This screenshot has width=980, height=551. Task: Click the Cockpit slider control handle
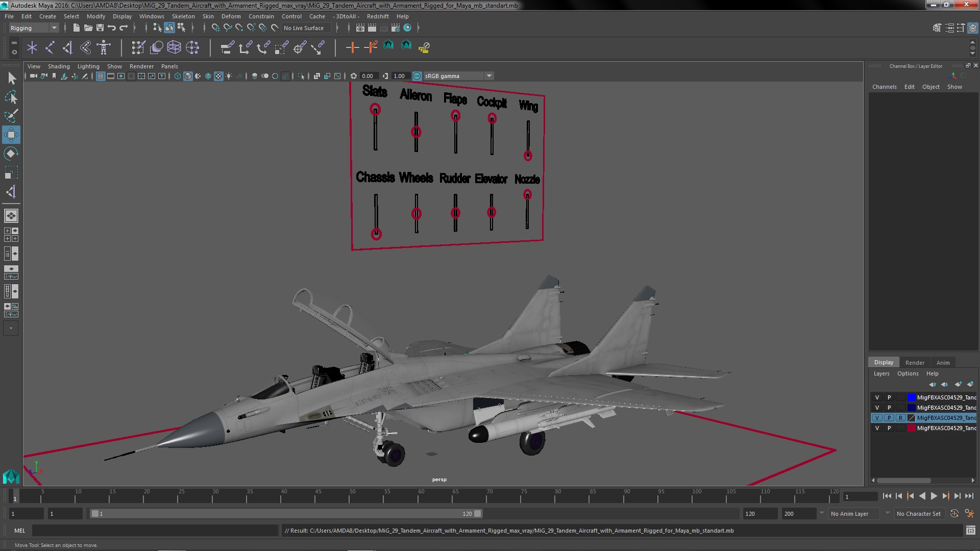[492, 119]
